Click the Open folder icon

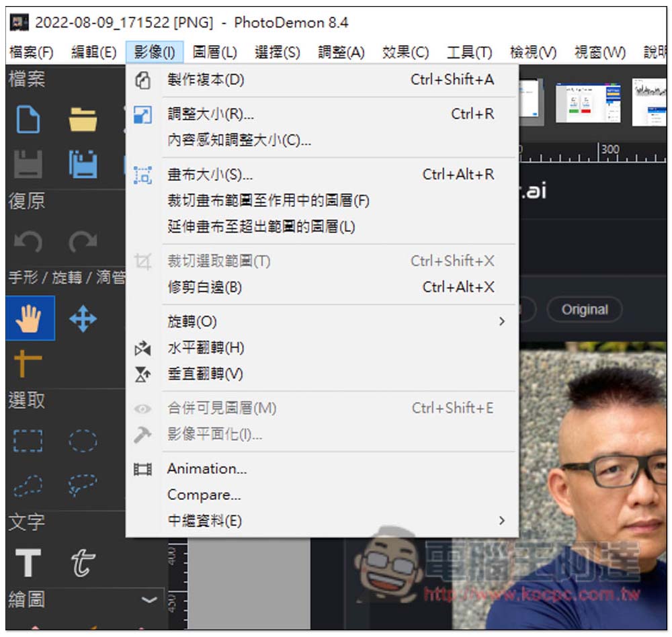pyautogui.click(x=83, y=120)
